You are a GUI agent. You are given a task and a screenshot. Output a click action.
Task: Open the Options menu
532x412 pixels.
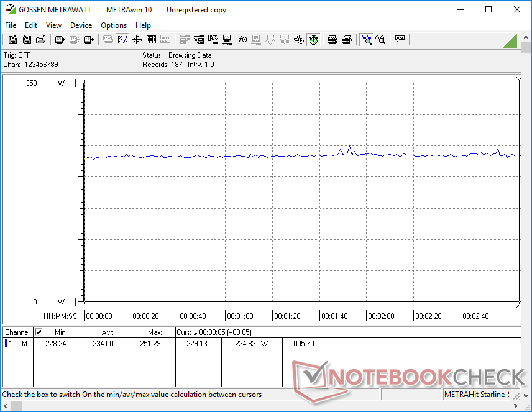(x=114, y=25)
